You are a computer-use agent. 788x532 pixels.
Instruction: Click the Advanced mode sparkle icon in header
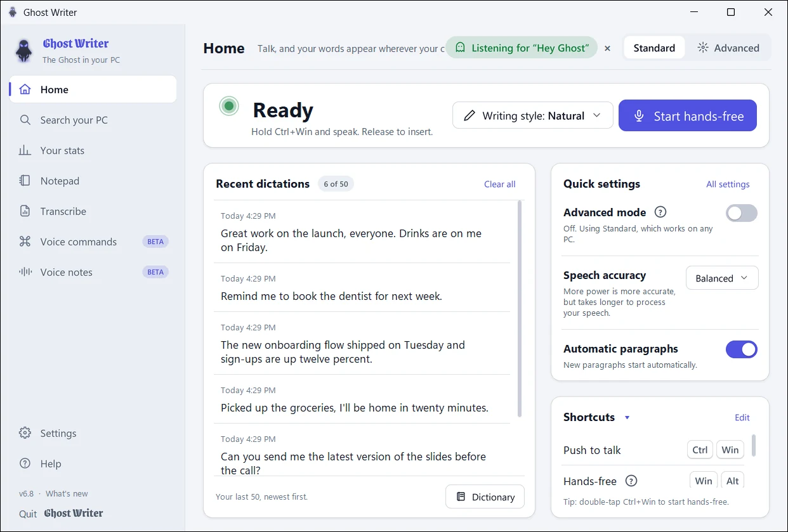point(702,48)
